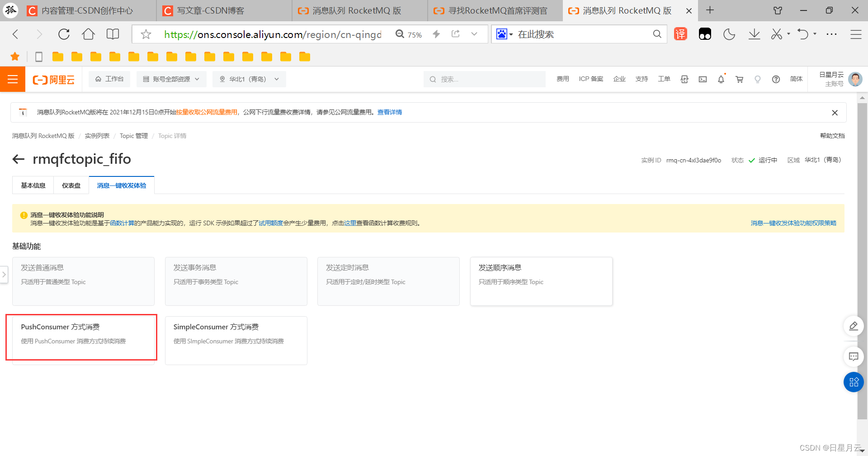Expand the search engine selector paw icon
Image resolution: width=868 pixels, height=456 pixels.
[x=505, y=34]
